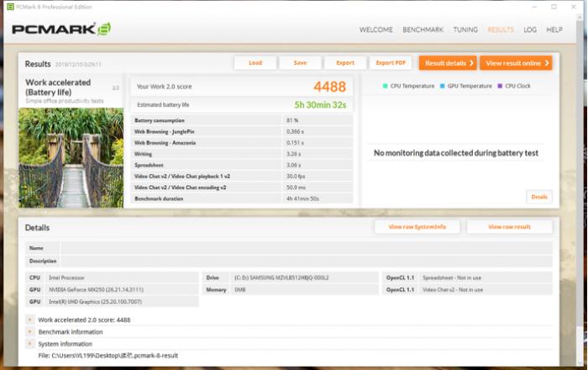
Task: Click the Battery consumption row
Action: pos(242,120)
